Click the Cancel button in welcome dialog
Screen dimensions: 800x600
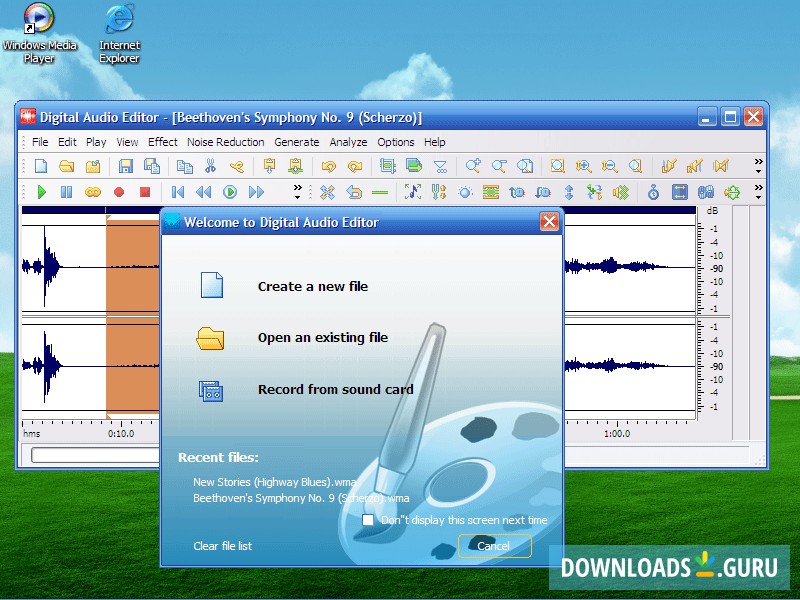click(x=494, y=546)
